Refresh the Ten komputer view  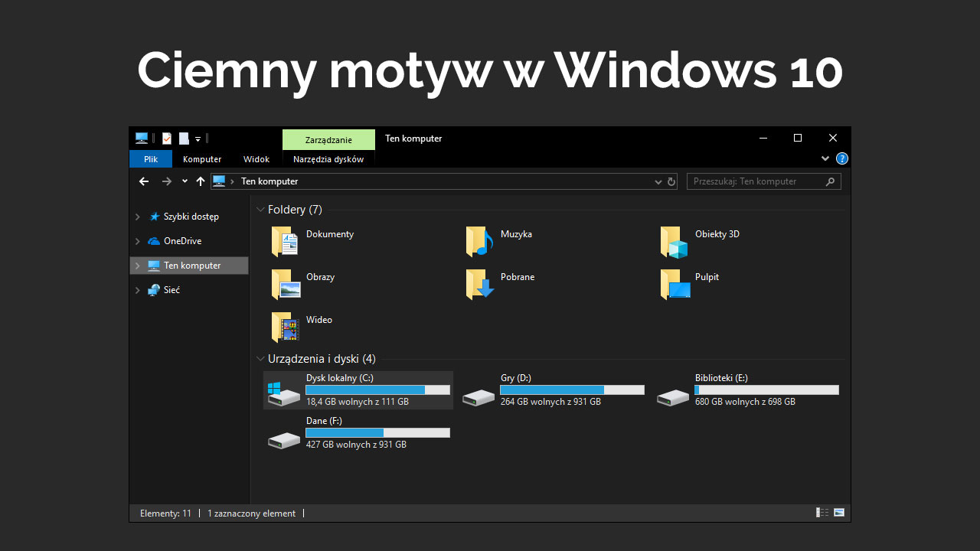tap(671, 181)
